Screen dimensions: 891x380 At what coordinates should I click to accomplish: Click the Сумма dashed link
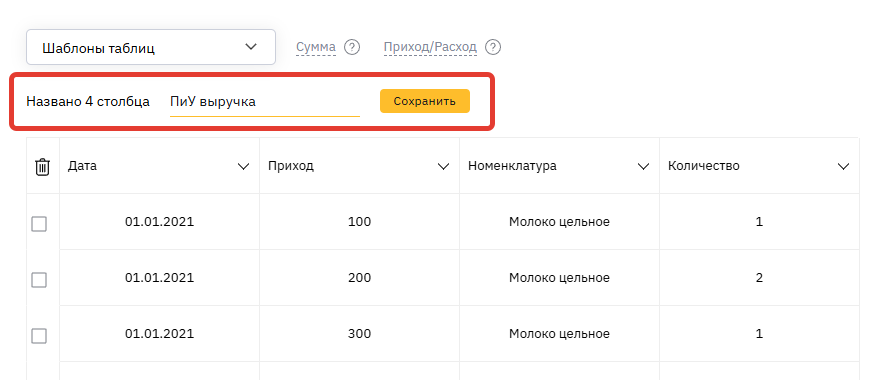tap(316, 47)
